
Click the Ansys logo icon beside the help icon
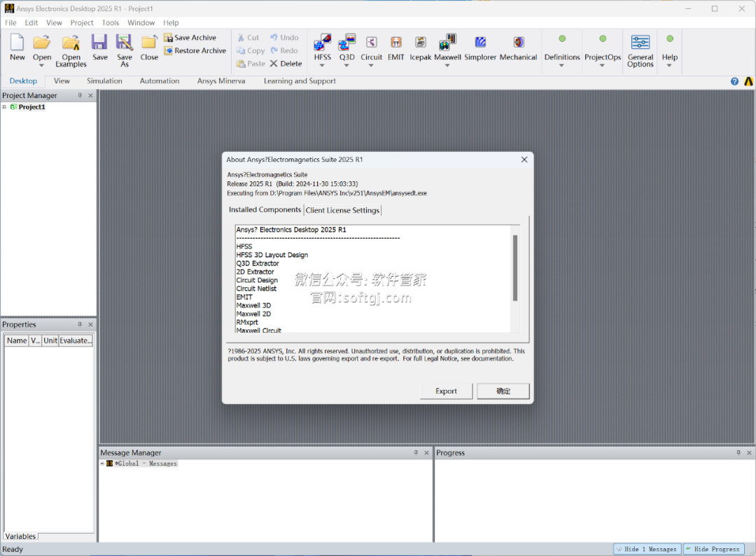pyautogui.click(x=749, y=81)
